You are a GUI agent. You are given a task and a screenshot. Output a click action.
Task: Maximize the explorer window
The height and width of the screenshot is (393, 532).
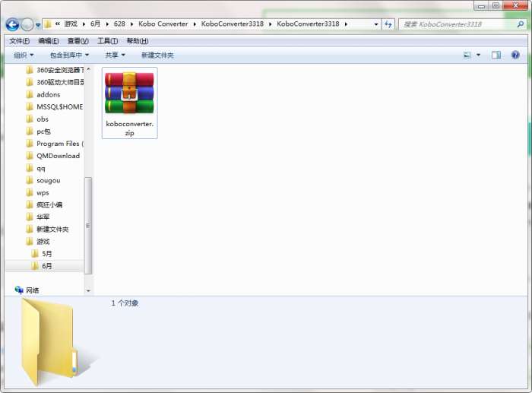(x=496, y=5)
